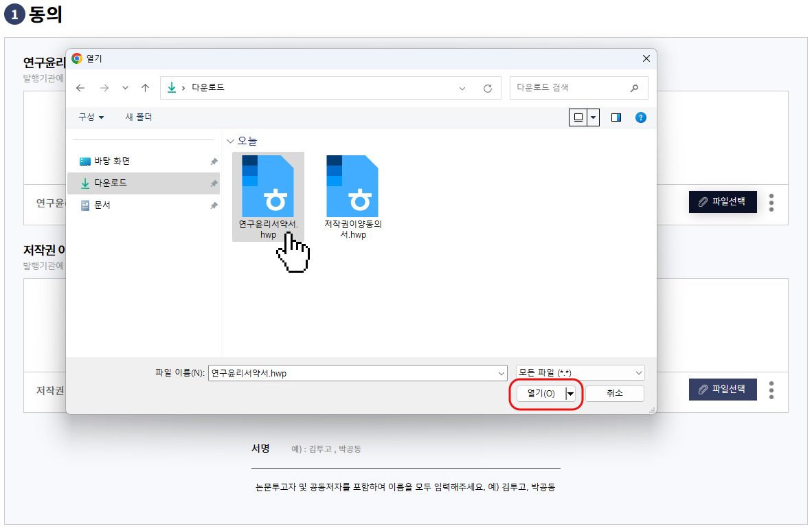Open the file type filter dropdown
This screenshot has height=529, width=812.
580,372
